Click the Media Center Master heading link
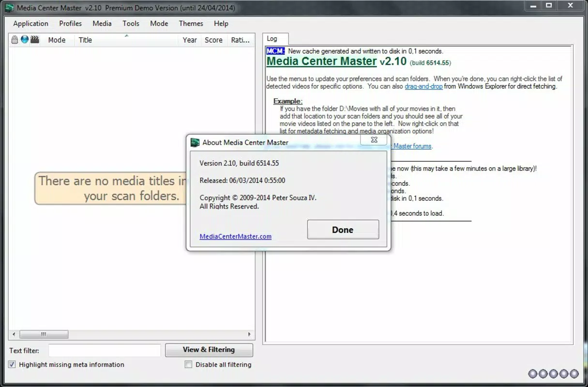The image size is (588, 387). pos(322,61)
